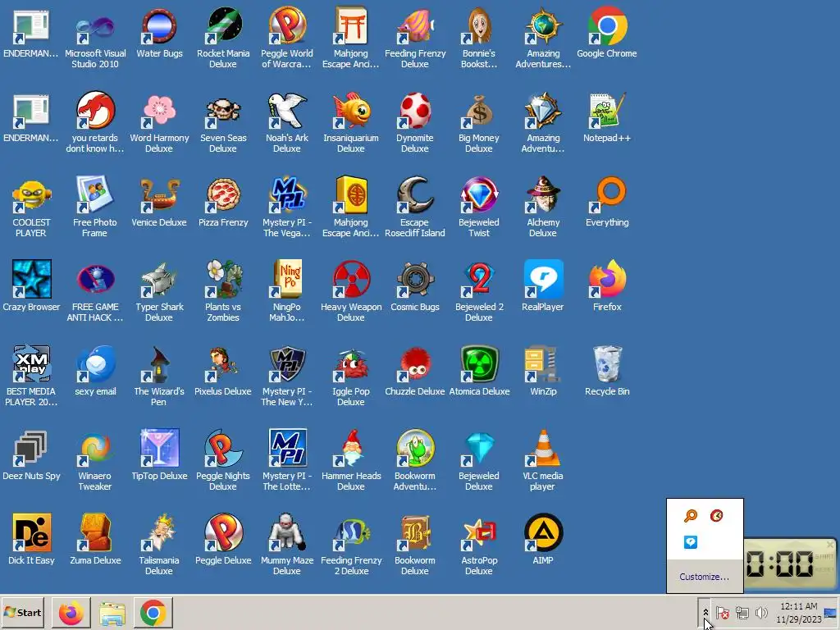Screen dimensions: 840x630
Task: Click Customize... in the tray popup
Action: point(704,577)
